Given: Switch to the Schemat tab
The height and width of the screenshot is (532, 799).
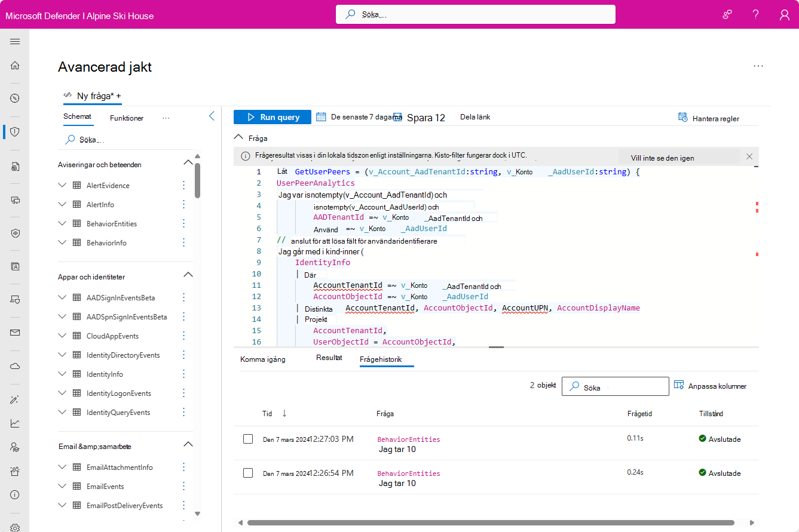Looking at the screenshot, I should pyautogui.click(x=78, y=117).
